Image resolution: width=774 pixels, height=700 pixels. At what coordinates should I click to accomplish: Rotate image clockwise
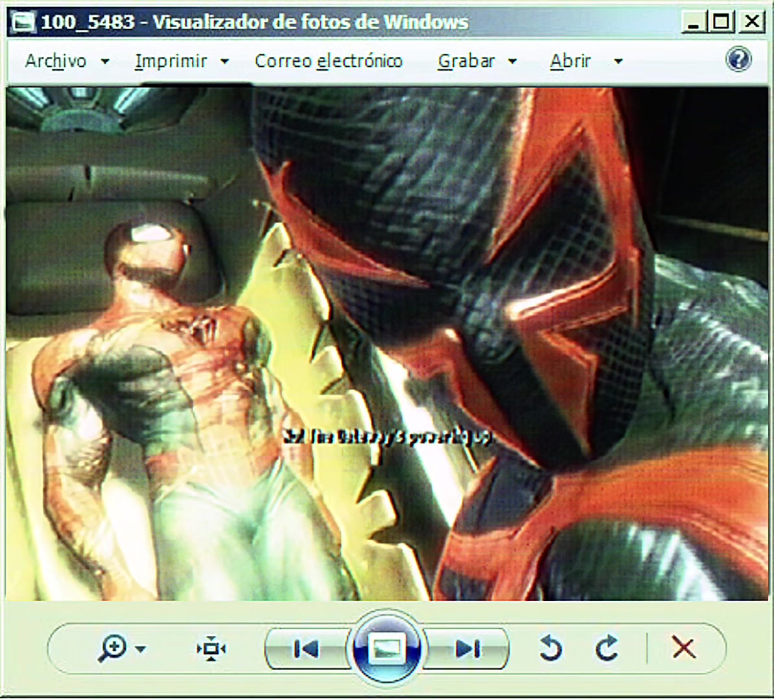(x=607, y=648)
